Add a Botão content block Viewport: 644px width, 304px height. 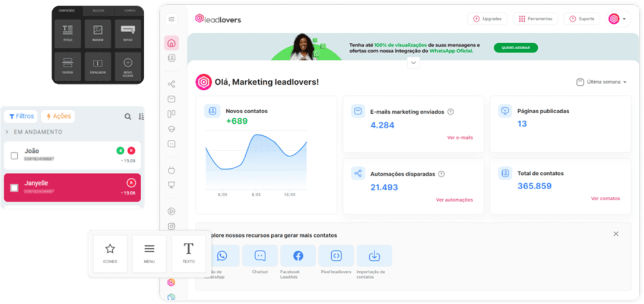pyautogui.click(x=128, y=33)
